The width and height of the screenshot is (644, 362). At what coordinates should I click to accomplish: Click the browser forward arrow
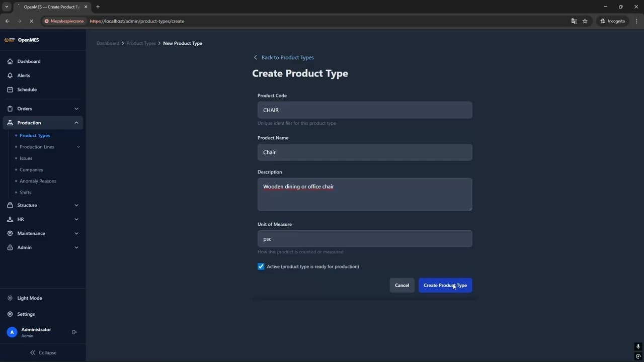click(x=19, y=21)
